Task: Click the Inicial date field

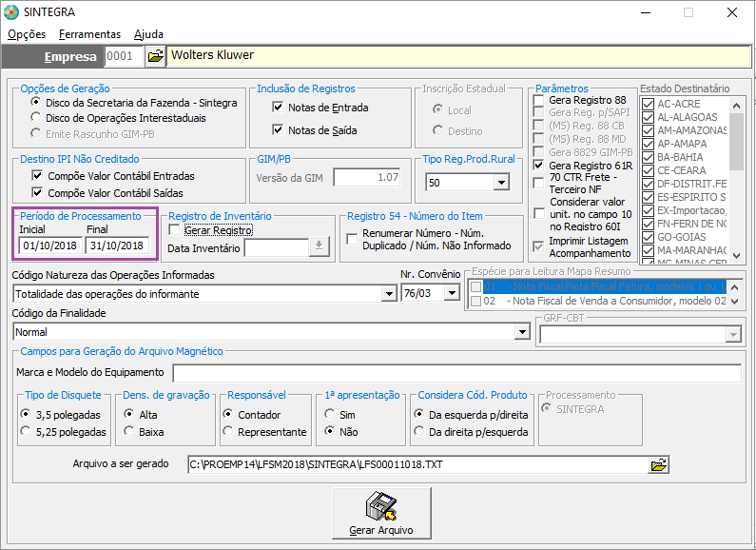Action: (50, 246)
